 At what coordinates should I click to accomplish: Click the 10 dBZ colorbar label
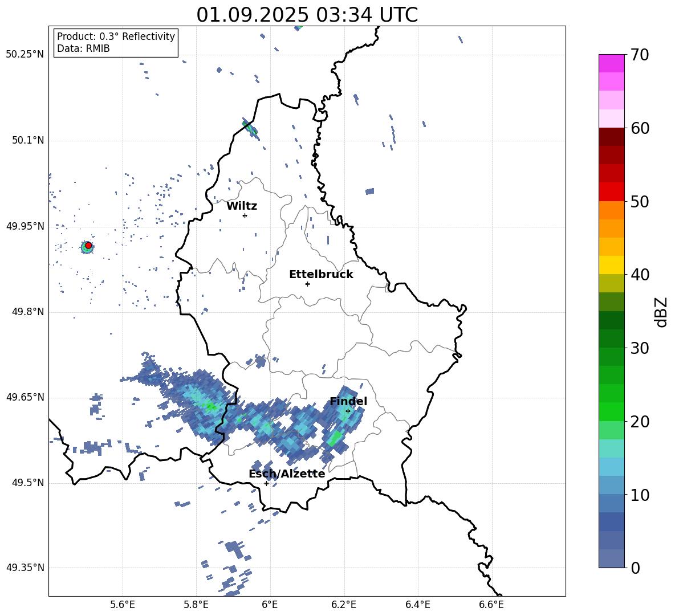640,495
